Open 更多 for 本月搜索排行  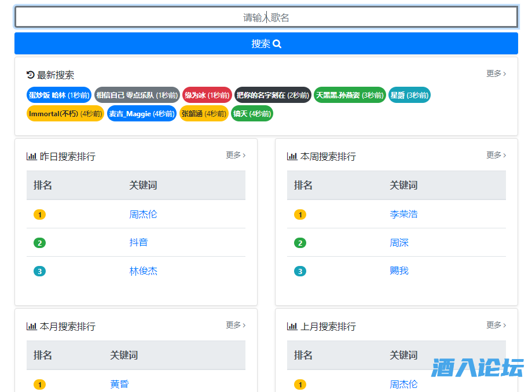coord(235,325)
